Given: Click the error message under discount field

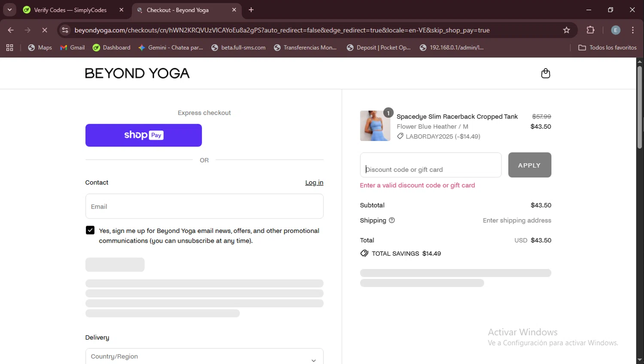Looking at the screenshot, I should pyautogui.click(x=417, y=186).
